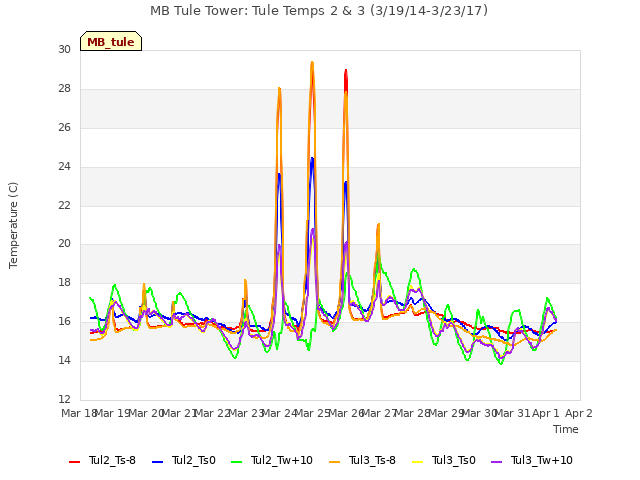Click the y-axis value 18
The width and height of the screenshot is (640, 480).
coord(64,282)
